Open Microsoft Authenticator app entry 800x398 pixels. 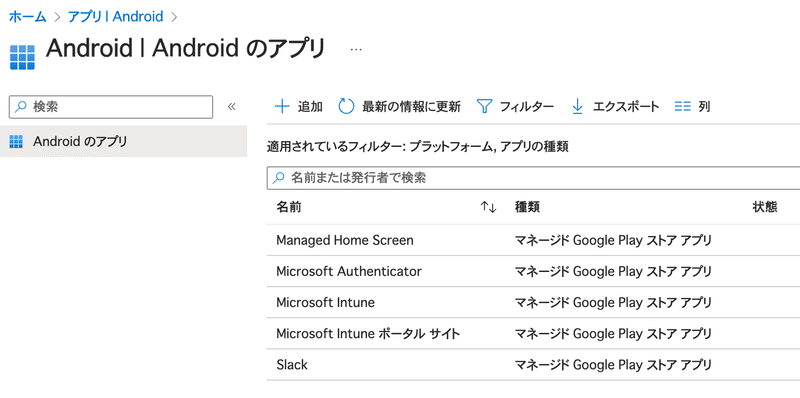[349, 271]
